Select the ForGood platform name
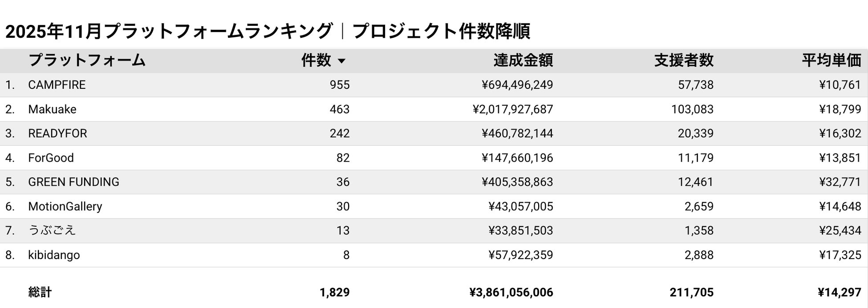This screenshot has width=868, height=308. tap(51, 158)
